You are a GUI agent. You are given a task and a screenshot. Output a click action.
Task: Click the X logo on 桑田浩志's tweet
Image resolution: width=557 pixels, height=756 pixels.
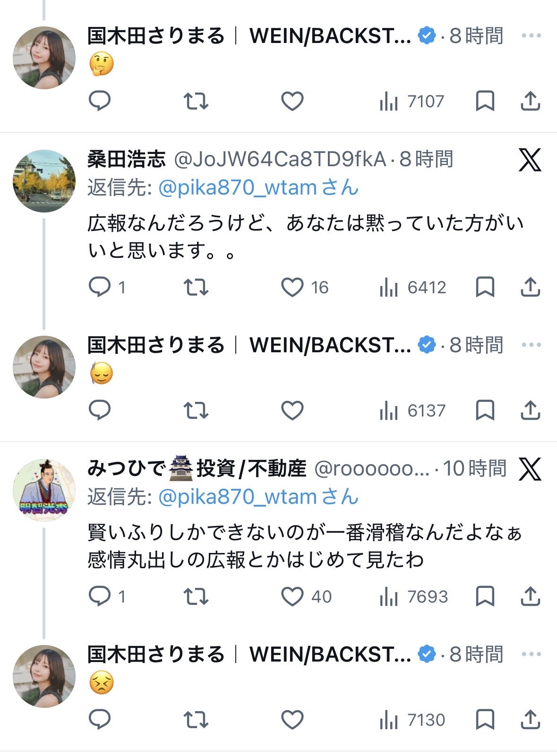pyautogui.click(x=530, y=160)
